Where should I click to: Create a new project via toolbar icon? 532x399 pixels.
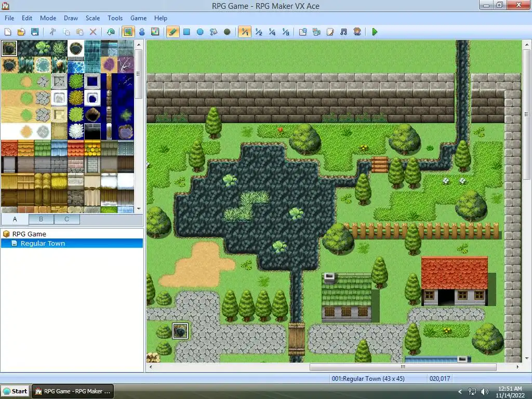click(8, 32)
